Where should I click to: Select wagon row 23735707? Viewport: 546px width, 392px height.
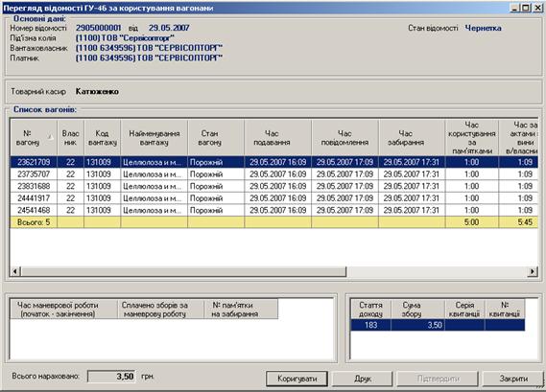click(274, 173)
